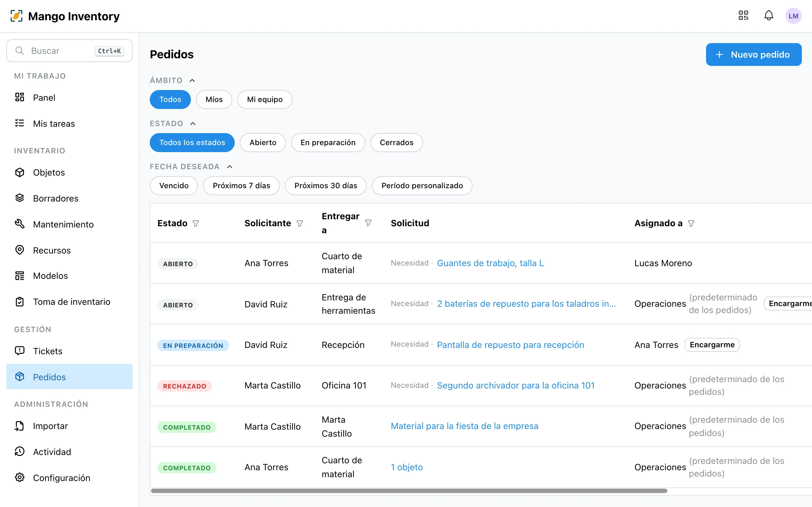Image resolution: width=812 pixels, height=507 pixels.
Task: Create a new order with Nuevo pedido
Action: coord(754,55)
